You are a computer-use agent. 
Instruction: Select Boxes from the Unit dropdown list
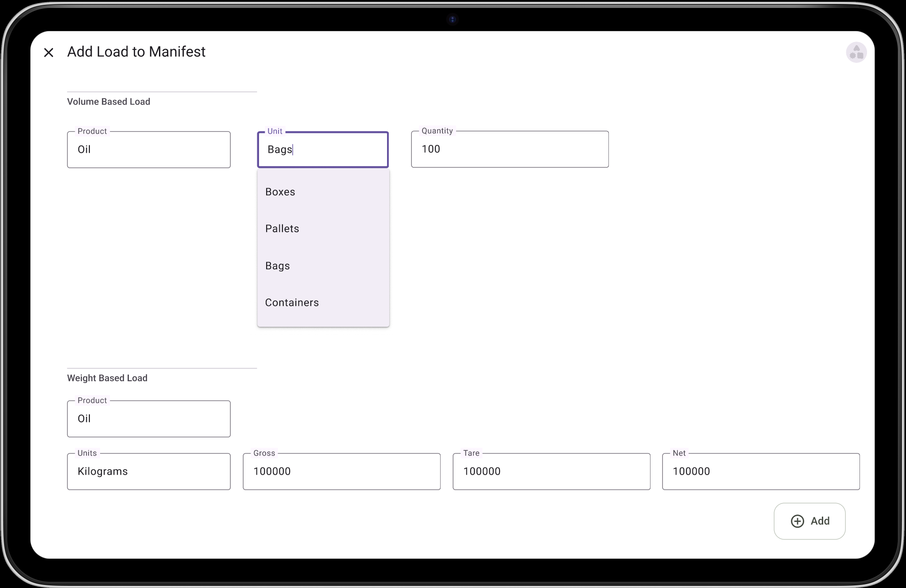point(280,192)
